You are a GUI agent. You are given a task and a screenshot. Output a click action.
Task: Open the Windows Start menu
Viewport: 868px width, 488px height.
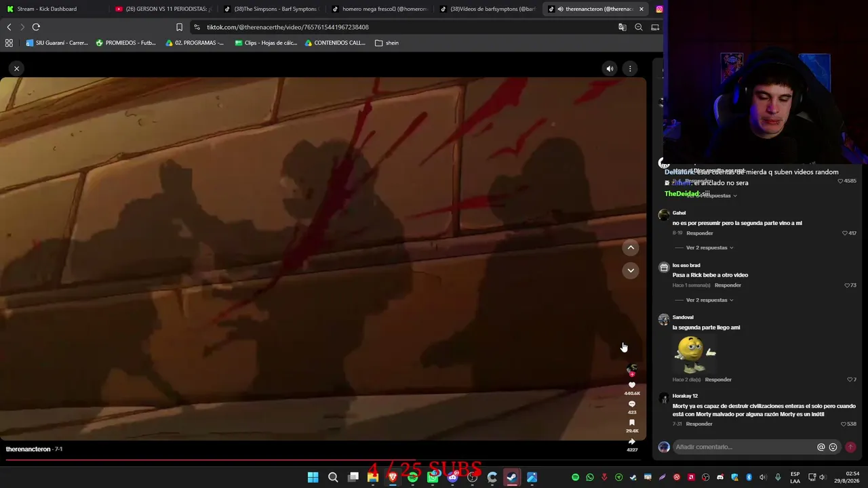point(313,477)
